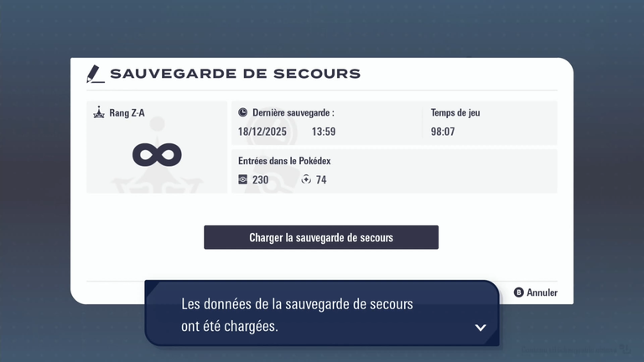
Task: Click Charger la sauvegarde de secours
Action: coord(321,237)
